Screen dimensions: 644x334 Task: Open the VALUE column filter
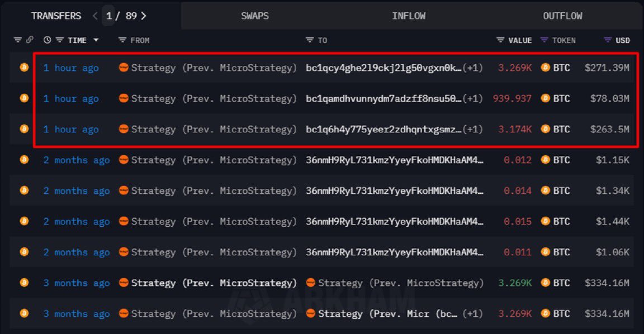[500, 40]
